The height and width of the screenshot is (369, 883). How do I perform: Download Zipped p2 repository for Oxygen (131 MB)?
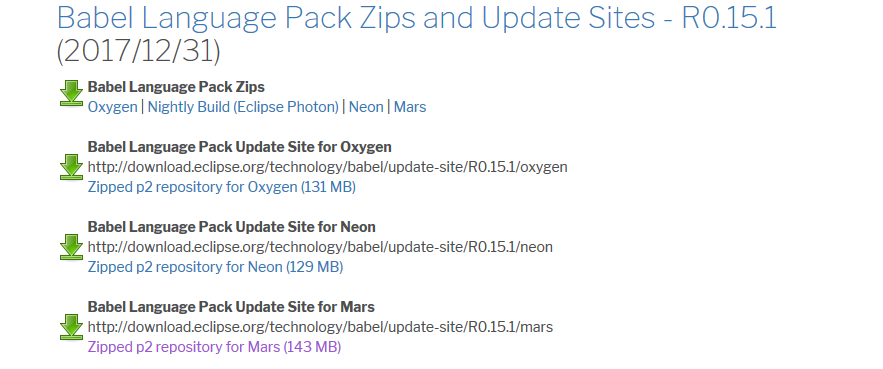coord(222,187)
